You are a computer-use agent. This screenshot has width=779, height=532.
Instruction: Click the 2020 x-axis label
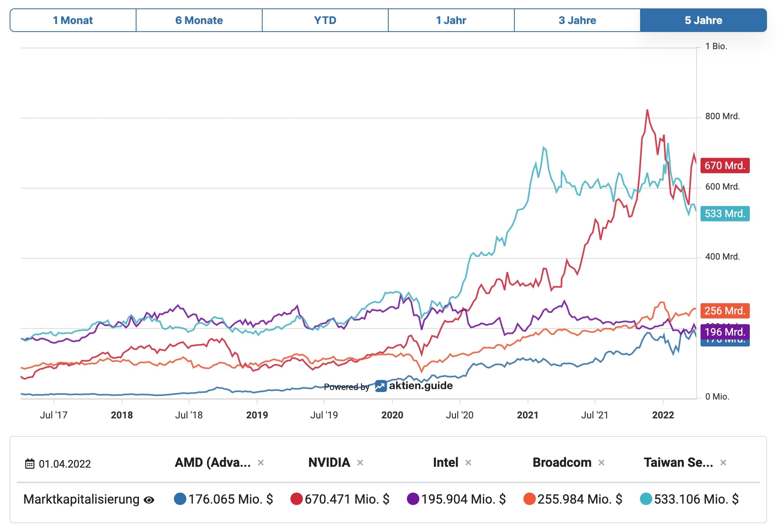pos(392,415)
